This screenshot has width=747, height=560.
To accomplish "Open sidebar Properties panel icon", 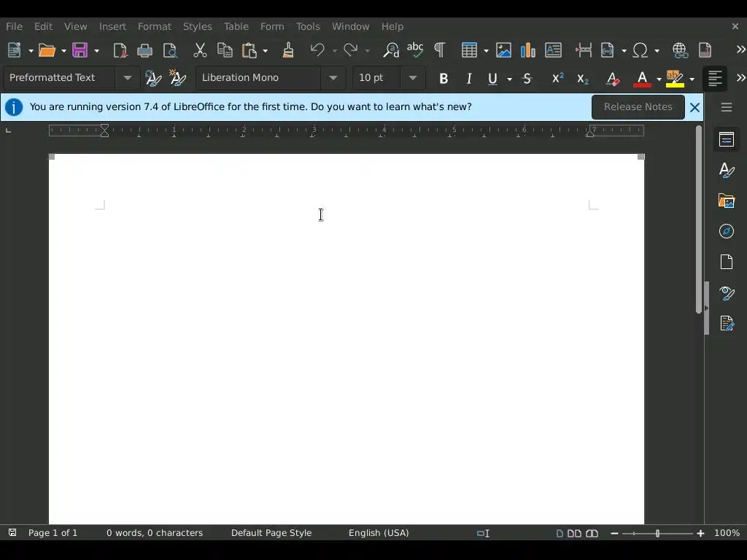I will coord(727,139).
